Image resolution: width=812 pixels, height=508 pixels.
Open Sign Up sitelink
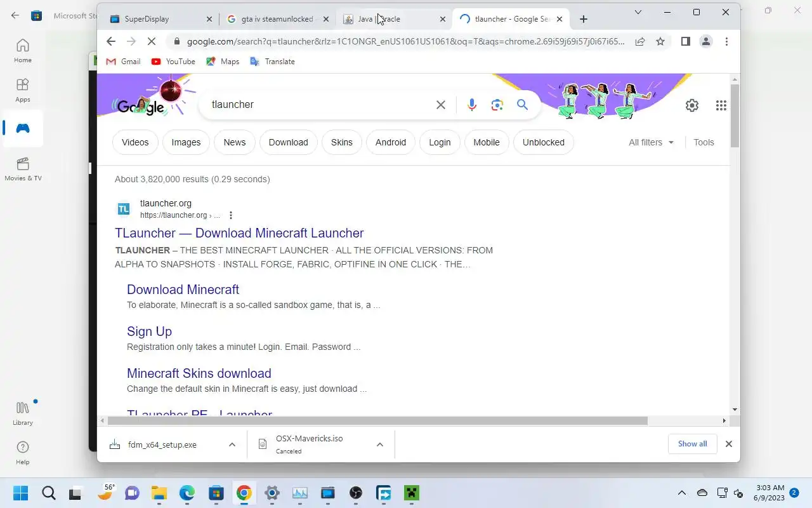[x=149, y=331]
